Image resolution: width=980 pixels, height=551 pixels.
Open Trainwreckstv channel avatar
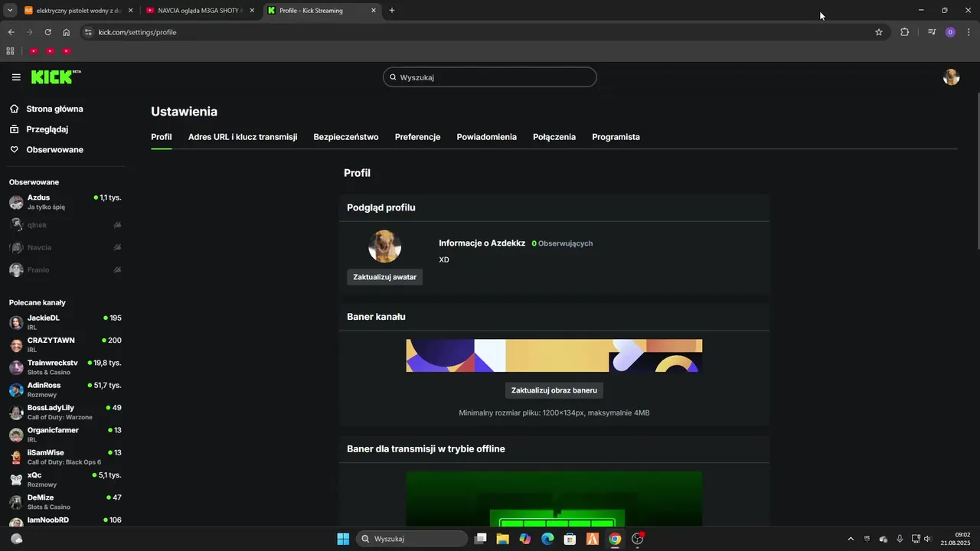[x=16, y=367]
